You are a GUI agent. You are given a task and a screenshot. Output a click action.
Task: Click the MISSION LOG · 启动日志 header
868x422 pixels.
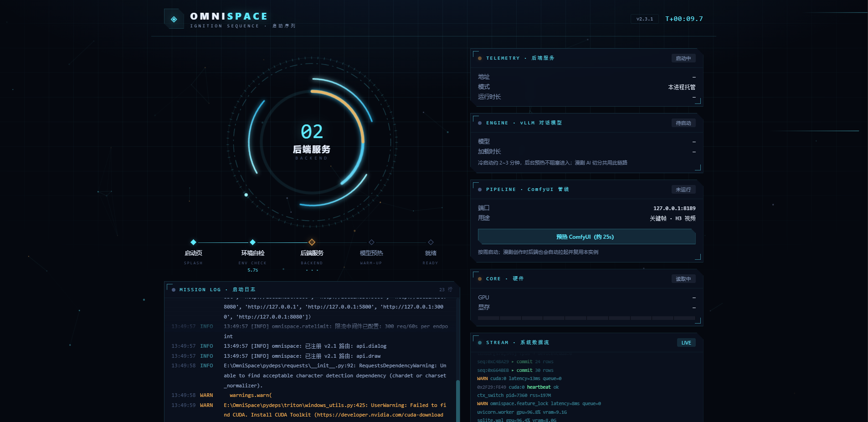[217, 290]
